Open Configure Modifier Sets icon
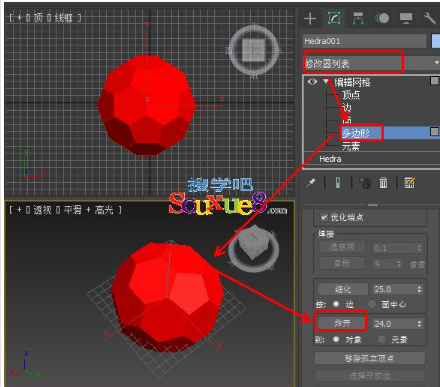The width and height of the screenshot is (440, 387). click(x=409, y=183)
